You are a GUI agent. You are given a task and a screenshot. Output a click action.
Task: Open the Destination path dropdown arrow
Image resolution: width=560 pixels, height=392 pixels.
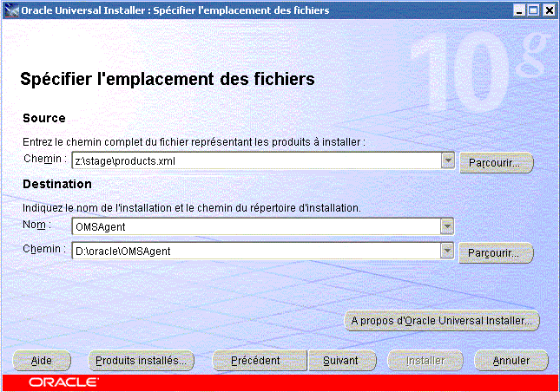(447, 251)
